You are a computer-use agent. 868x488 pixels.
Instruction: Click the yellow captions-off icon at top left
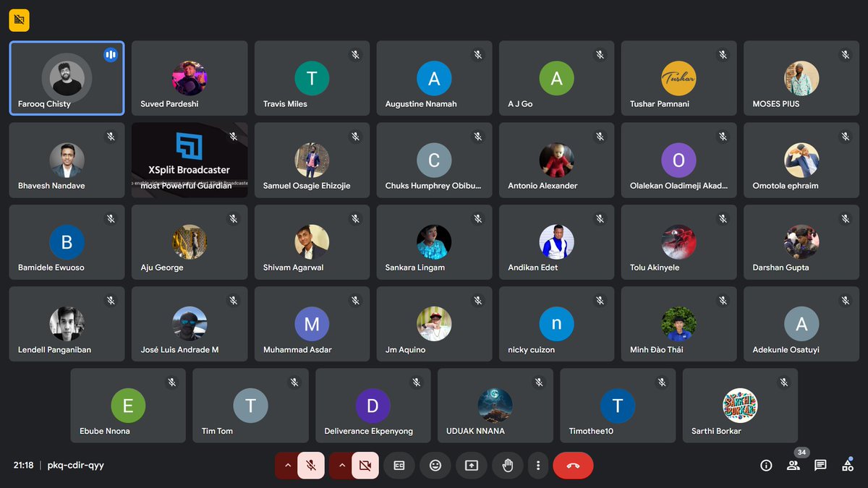(x=19, y=20)
